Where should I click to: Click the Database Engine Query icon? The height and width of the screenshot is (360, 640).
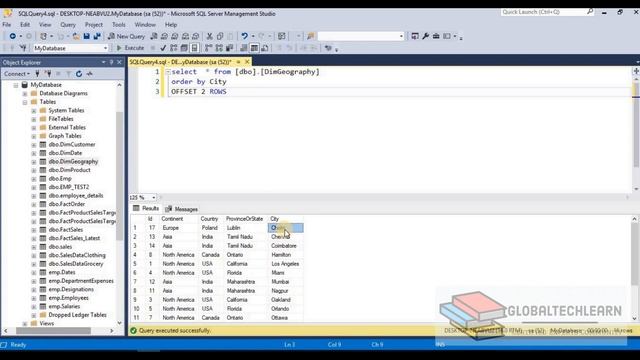(x=153, y=36)
